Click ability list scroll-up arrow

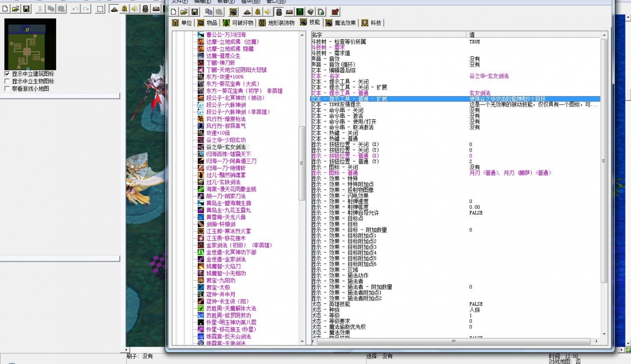click(302, 35)
